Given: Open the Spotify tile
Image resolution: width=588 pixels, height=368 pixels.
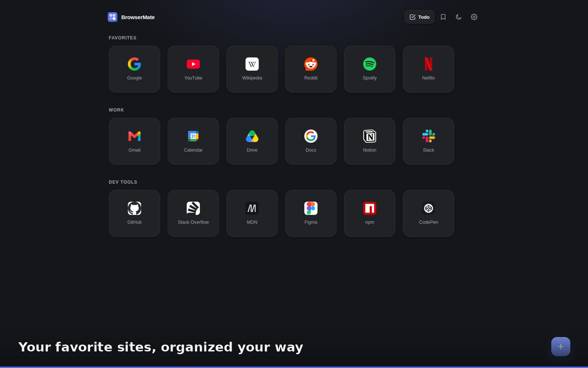Looking at the screenshot, I should pyautogui.click(x=369, y=69).
